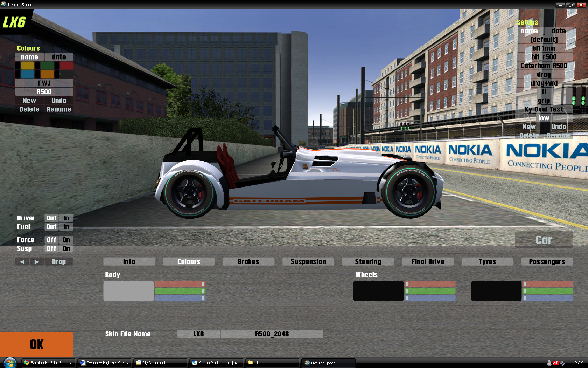Go to the Suspension tab
This screenshot has height=368, width=588.
(x=308, y=261)
